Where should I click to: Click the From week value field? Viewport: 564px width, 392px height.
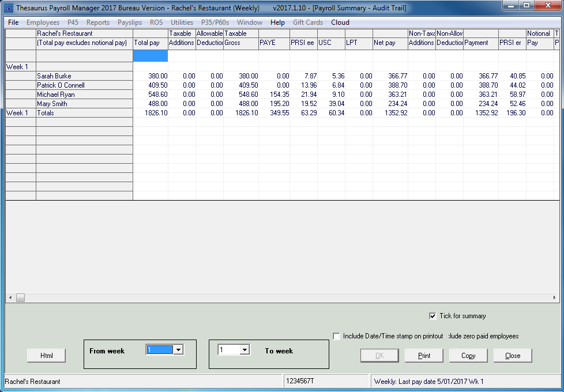click(160, 350)
